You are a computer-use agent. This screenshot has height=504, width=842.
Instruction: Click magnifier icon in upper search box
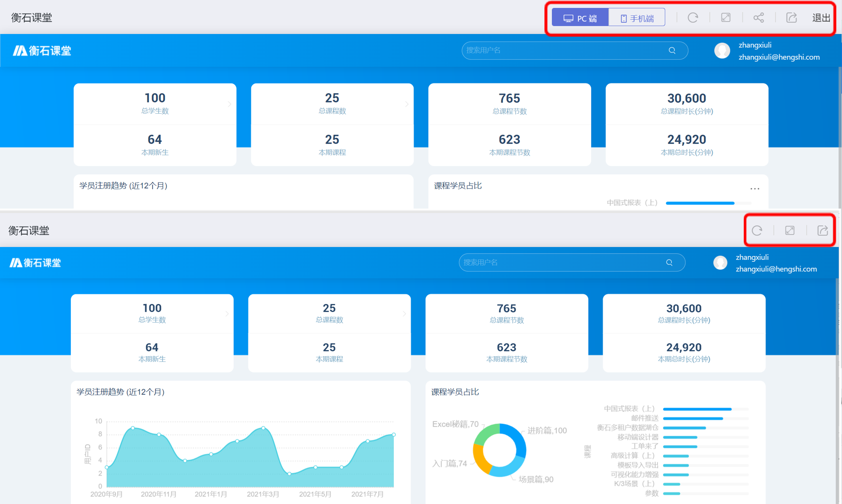[x=672, y=51]
